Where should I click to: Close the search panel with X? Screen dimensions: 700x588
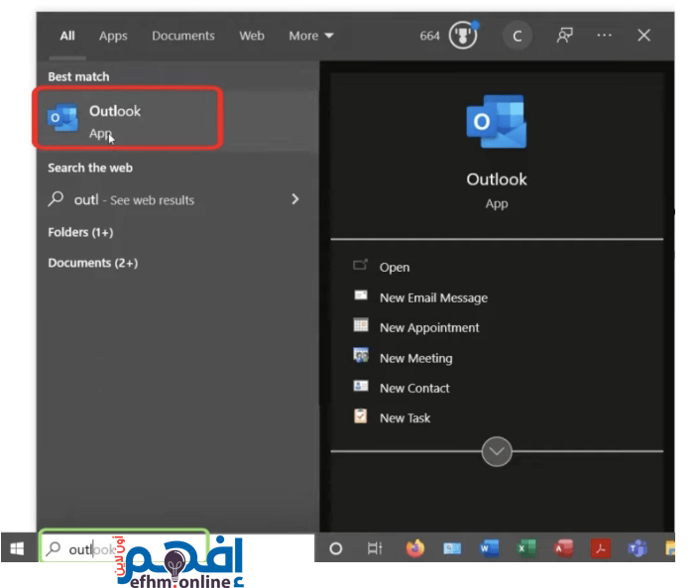click(643, 36)
